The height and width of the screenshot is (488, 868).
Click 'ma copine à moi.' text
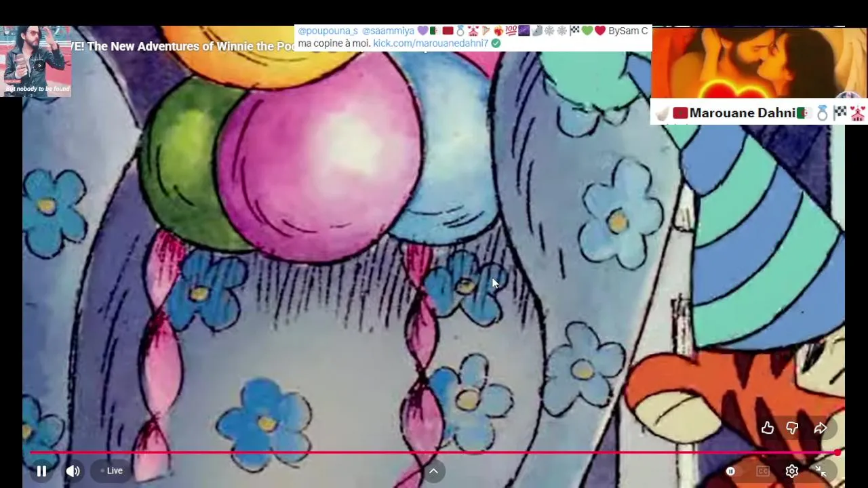334,43
